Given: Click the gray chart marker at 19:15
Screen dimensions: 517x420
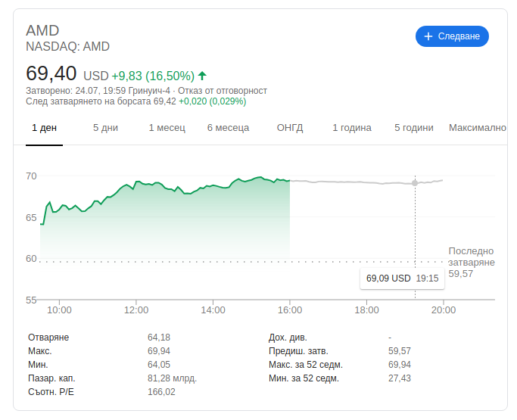Looking at the screenshot, I should [415, 183].
